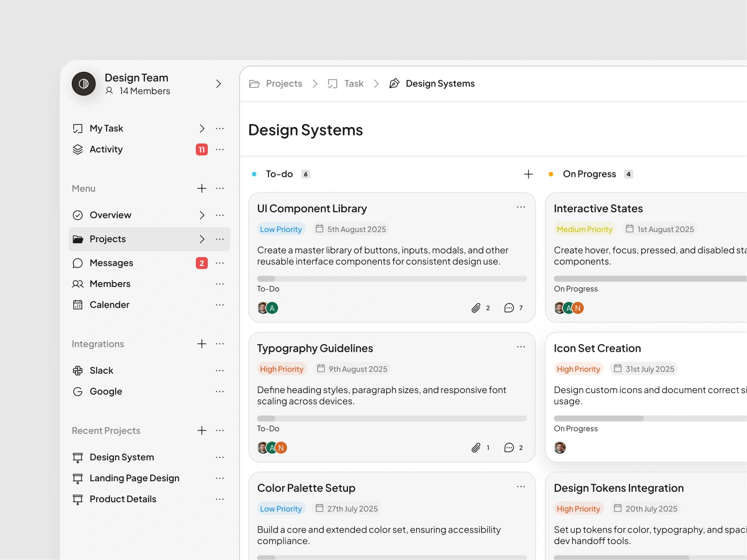Screen dimensions: 747x560
Task: Click the Calender icon in sidebar
Action: point(78,305)
